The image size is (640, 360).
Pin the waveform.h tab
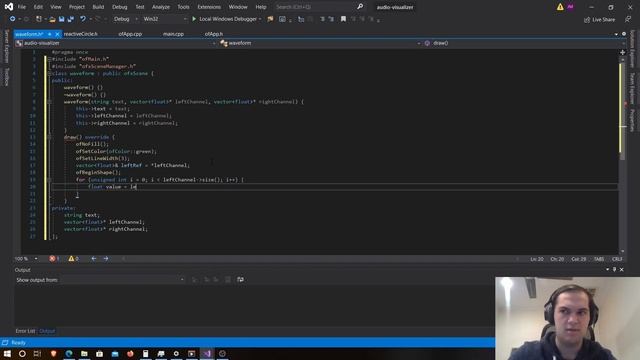(x=49, y=34)
